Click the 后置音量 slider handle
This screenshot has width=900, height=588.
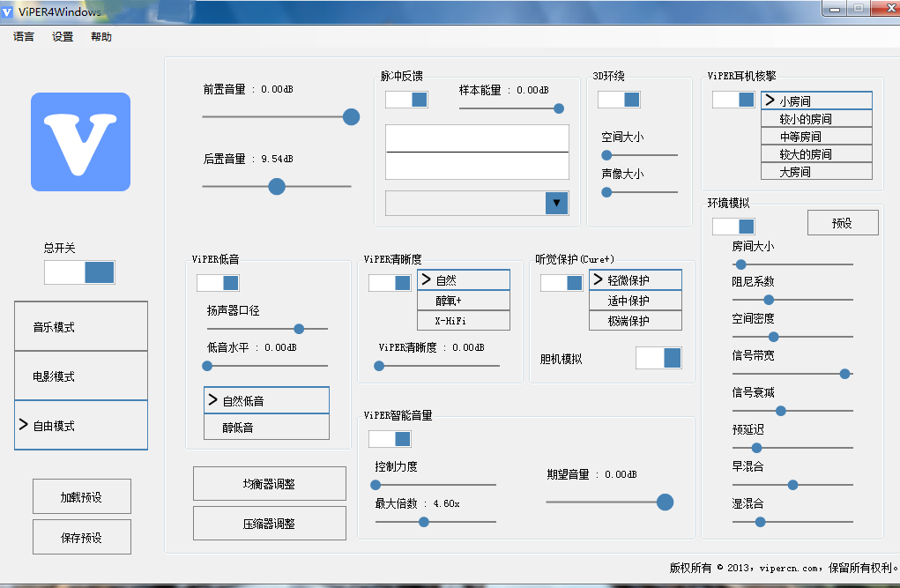(277, 187)
